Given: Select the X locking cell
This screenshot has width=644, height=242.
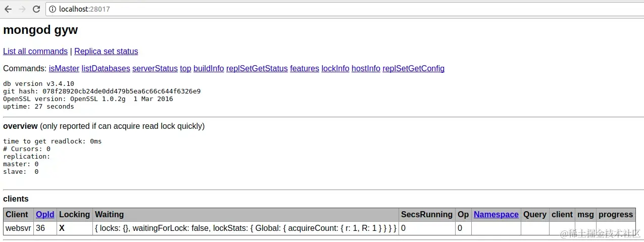Looking at the screenshot, I should point(75,228).
